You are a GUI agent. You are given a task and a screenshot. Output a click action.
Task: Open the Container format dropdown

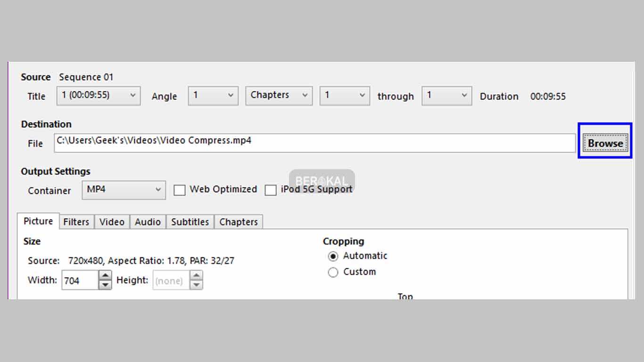(x=124, y=190)
